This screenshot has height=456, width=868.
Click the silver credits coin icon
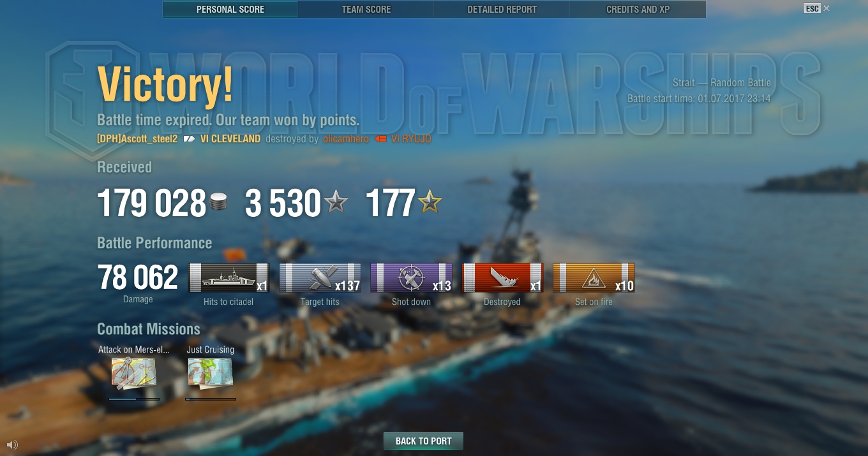click(218, 203)
